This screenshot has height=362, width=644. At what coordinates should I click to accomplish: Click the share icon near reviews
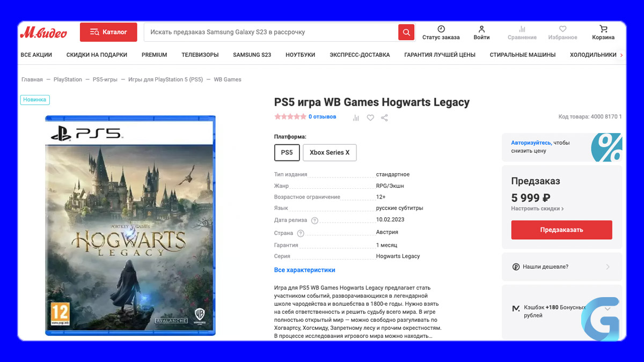click(x=385, y=118)
